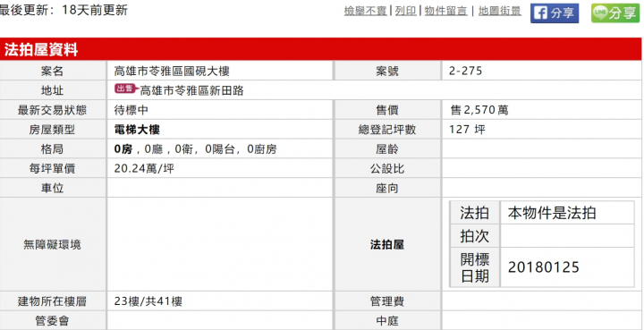Click the 無障礙環境 label cell
Image resolution: width=644 pixels, height=330 pixels.
[x=53, y=245]
